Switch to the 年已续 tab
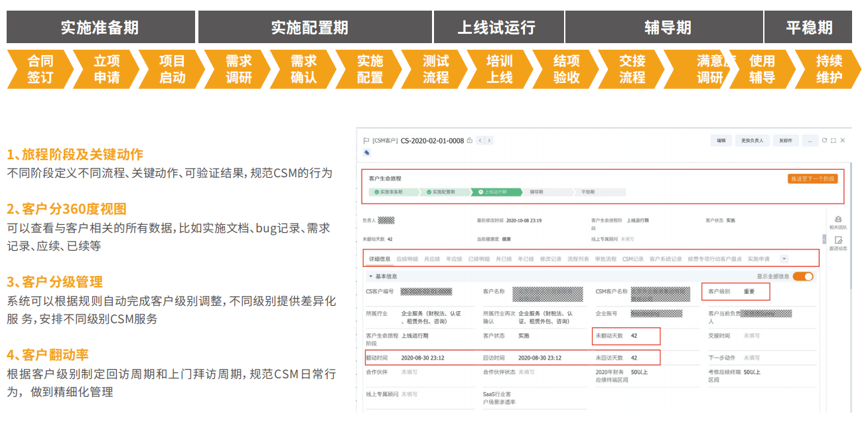 tap(526, 259)
